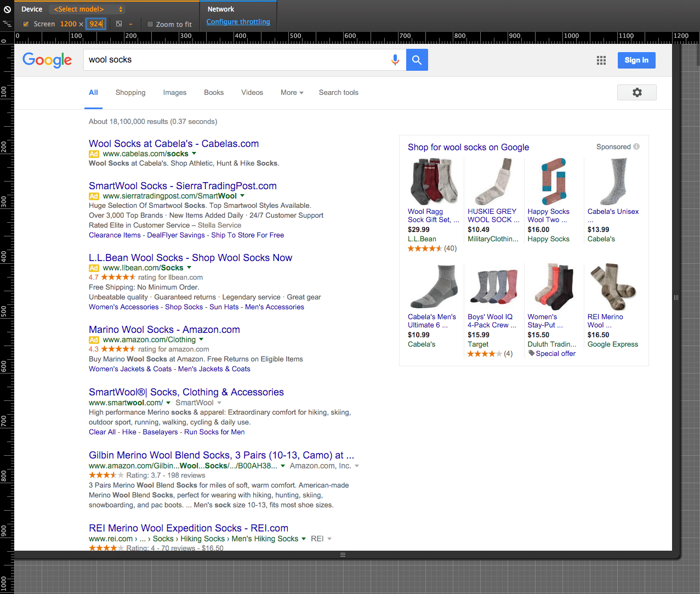Image resolution: width=700 pixels, height=594 pixels.
Task: Click the Google logo
Action: tap(47, 60)
